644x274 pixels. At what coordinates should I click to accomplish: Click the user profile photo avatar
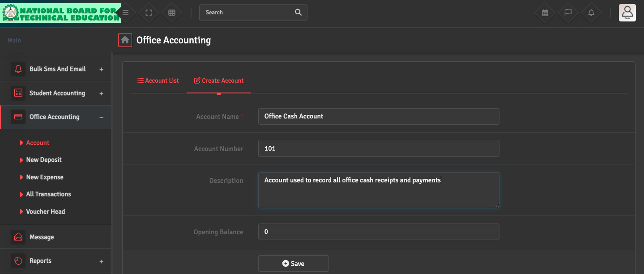pyautogui.click(x=627, y=13)
